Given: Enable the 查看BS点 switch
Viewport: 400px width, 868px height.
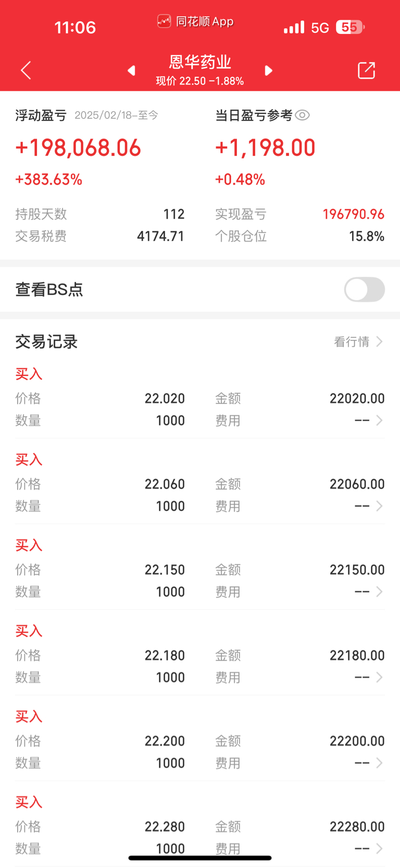Looking at the screenshot, I should click(365, 289).
